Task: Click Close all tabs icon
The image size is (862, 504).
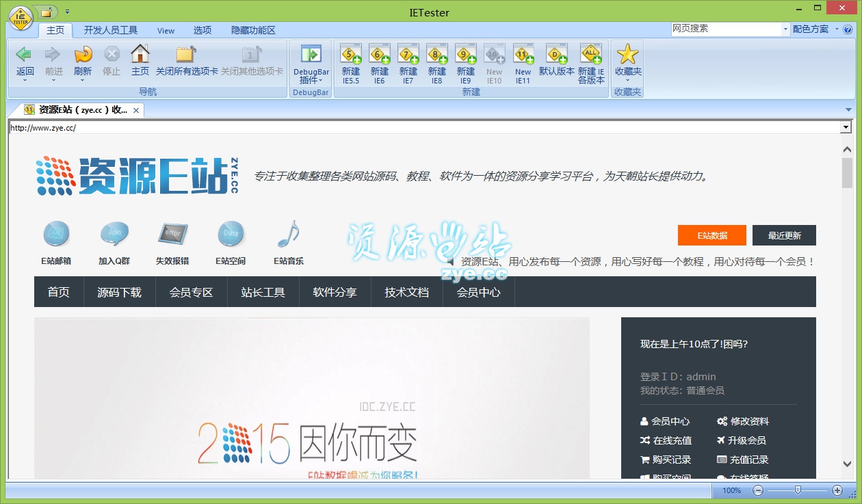Action: (186, 54)
